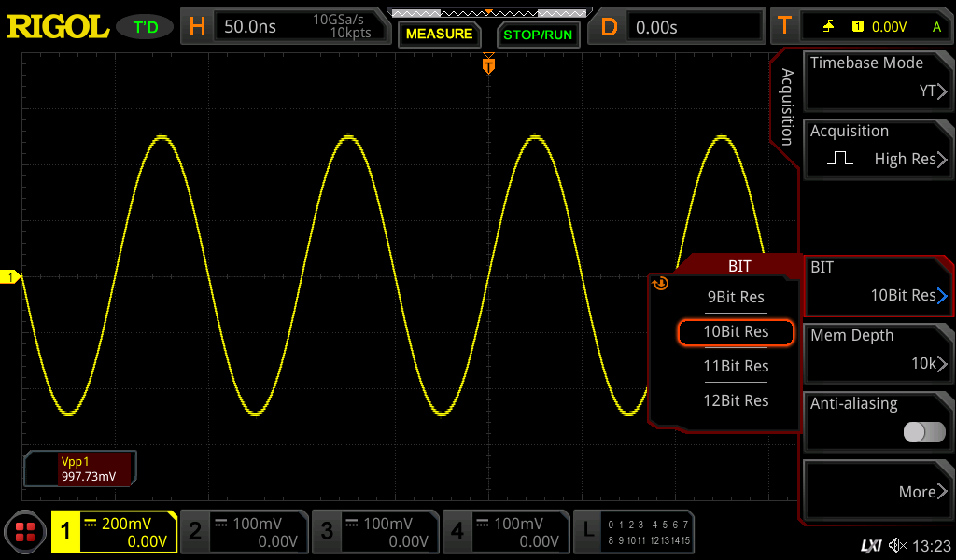Click the trigger position marker at top
Viewport: 956px width, 560px height.
tap(488, 65)
